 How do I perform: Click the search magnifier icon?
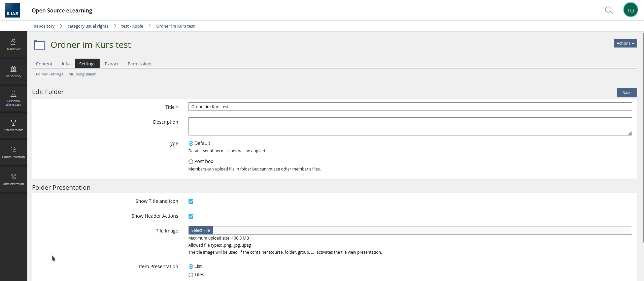(609, 10)
